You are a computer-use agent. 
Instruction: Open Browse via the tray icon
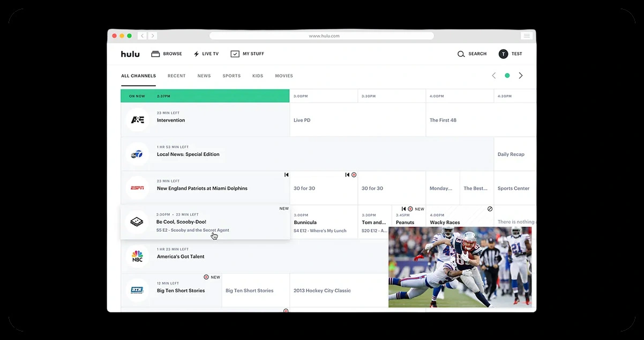[x=156, y=54]
